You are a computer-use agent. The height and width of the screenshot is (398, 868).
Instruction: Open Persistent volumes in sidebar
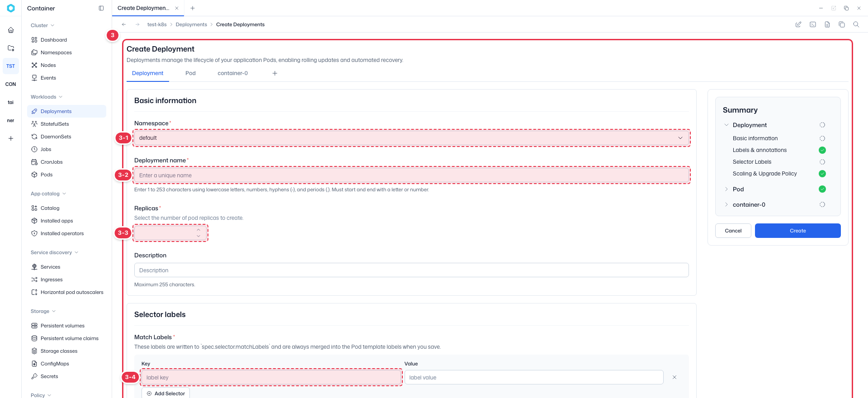click(66, 326)
